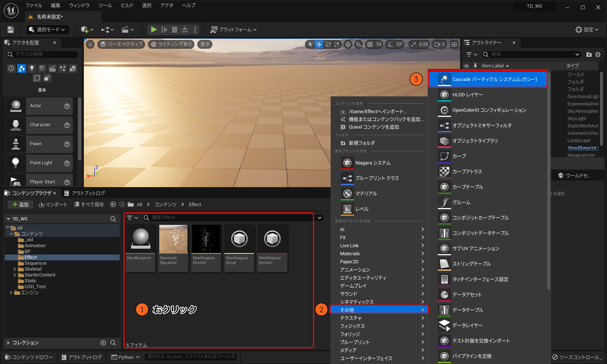This screenshot has height=364, width=607.
Task: Click the Lights category icon in Place Actors
Action: (32, 68)
